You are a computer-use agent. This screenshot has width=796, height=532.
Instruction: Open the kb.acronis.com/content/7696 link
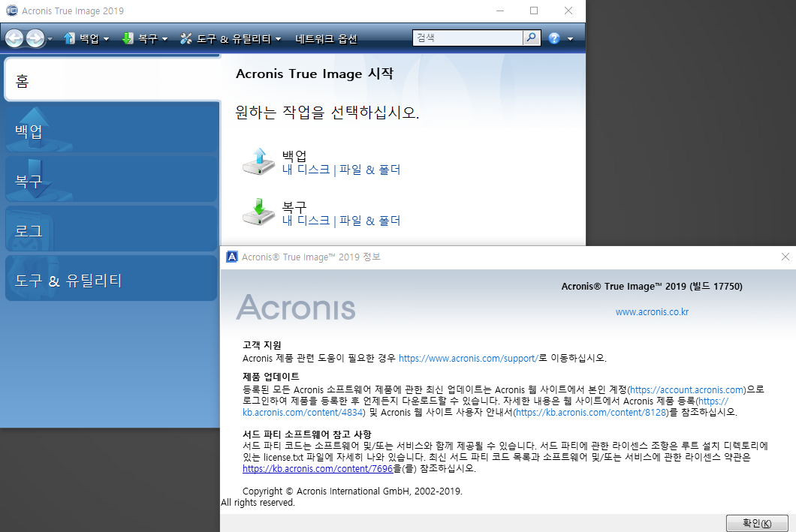tap(318, 469)
